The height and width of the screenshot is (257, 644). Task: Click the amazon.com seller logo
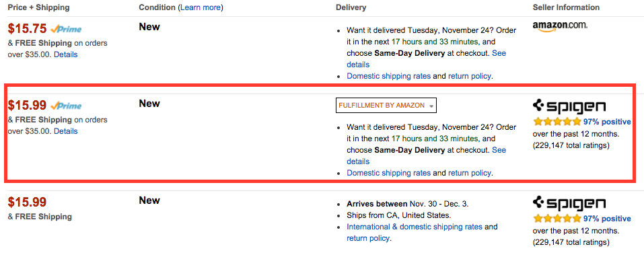coord(560,26)
